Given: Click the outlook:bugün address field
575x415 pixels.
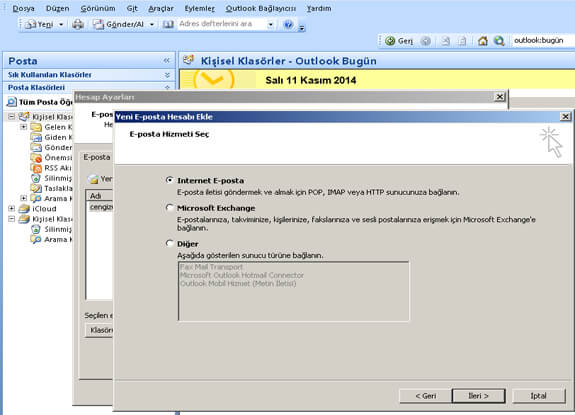Looking at the screenshot, I should click(543, 40).
